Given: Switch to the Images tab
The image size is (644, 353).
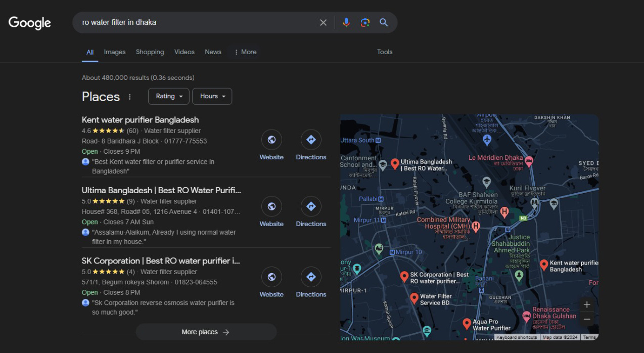Looking at the screenshot, I should point(115,52).
